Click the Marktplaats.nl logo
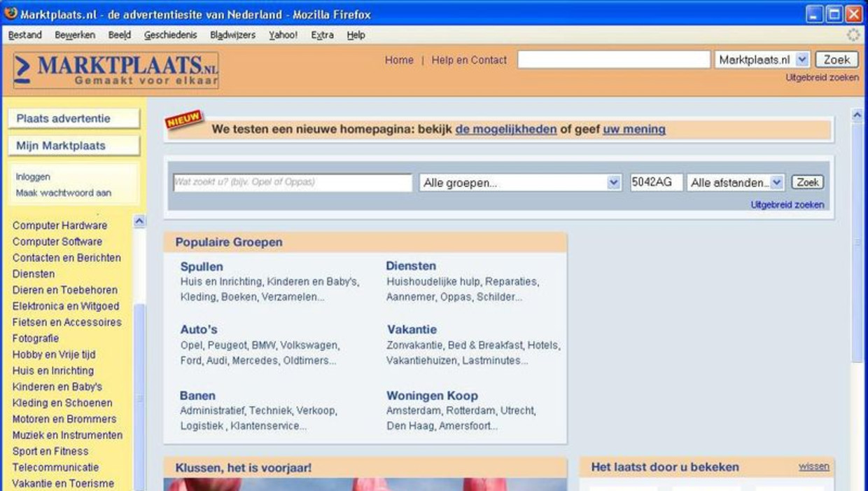 tap(116, 70)
